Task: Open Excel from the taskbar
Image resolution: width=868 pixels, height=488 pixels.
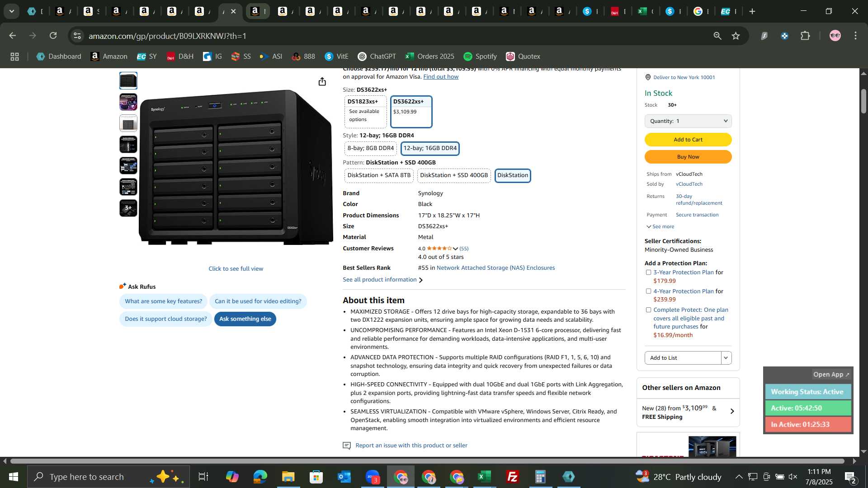Action: coord(485,477)
